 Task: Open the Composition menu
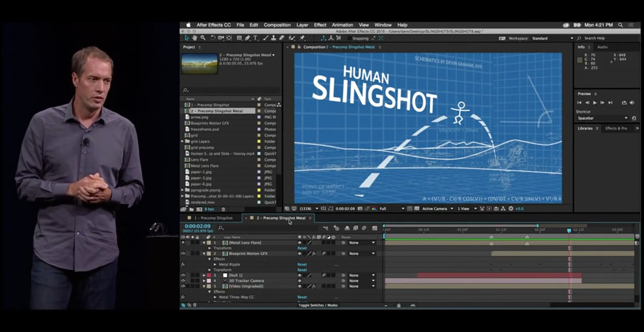point(278,25)
